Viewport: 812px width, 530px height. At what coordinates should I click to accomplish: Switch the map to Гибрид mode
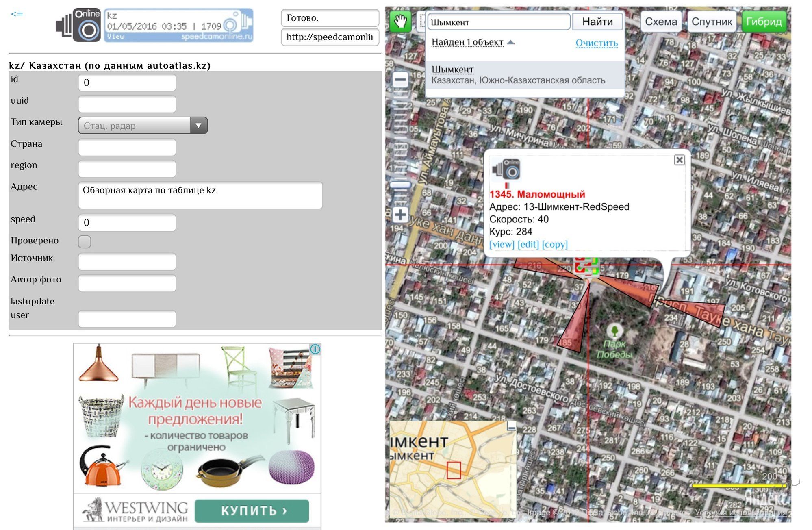(x=764, y=22)
